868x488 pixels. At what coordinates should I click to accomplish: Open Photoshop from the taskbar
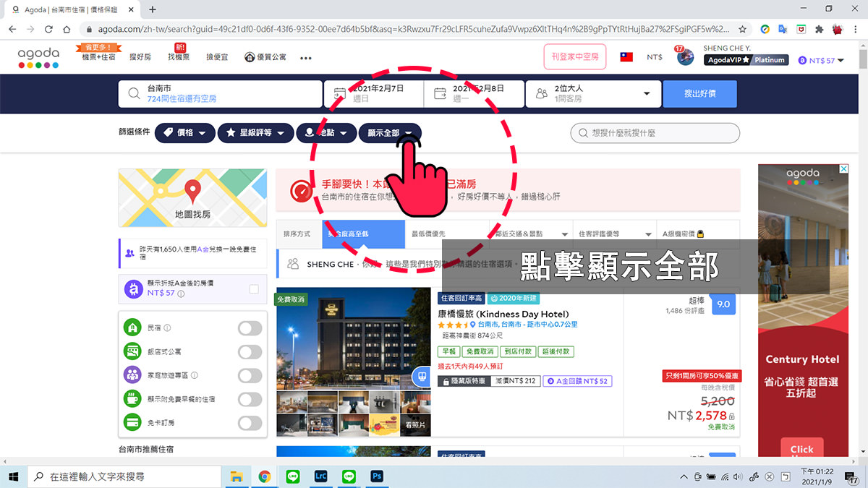[x=376, y=476]
